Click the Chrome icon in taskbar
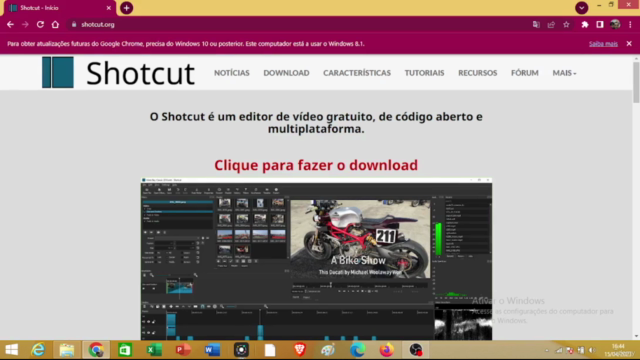Viewport: 640px width, 360px height. point(96,350)
